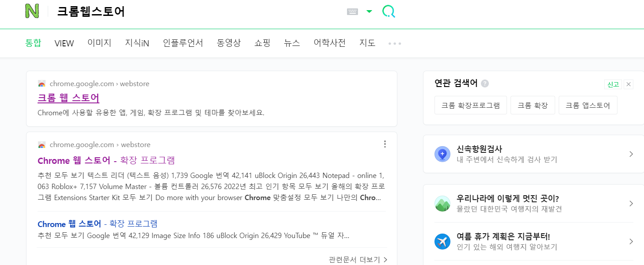Open the 지도 tab

click(x=367, y=43)
